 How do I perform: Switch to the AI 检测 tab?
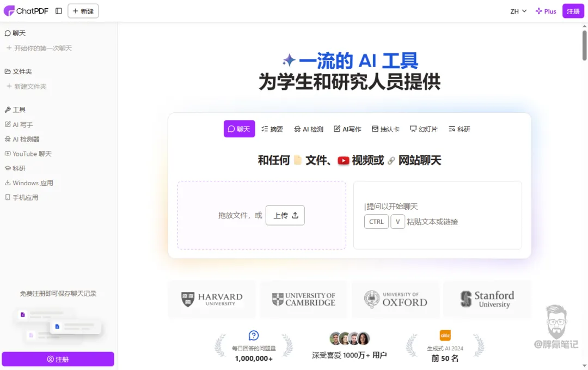(x=309, y=129)
